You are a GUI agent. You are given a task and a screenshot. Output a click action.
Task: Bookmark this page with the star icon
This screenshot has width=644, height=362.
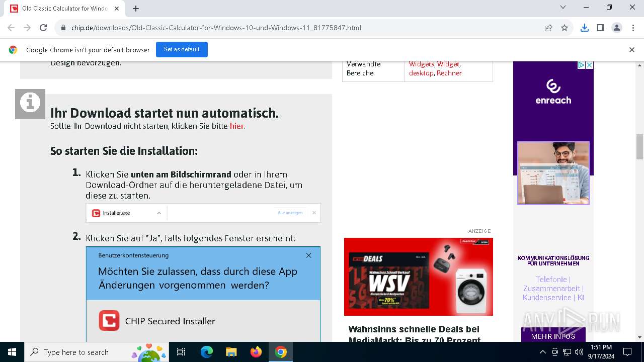pos(565,28)
